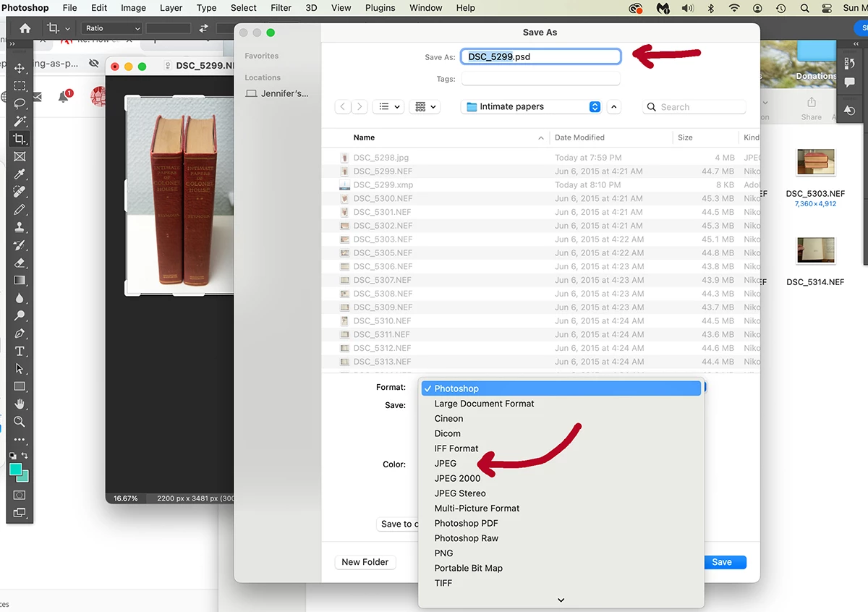Click the Search field in Save dialog
Image resolution: width=868 pixels, height=612 pixels.
694,106
